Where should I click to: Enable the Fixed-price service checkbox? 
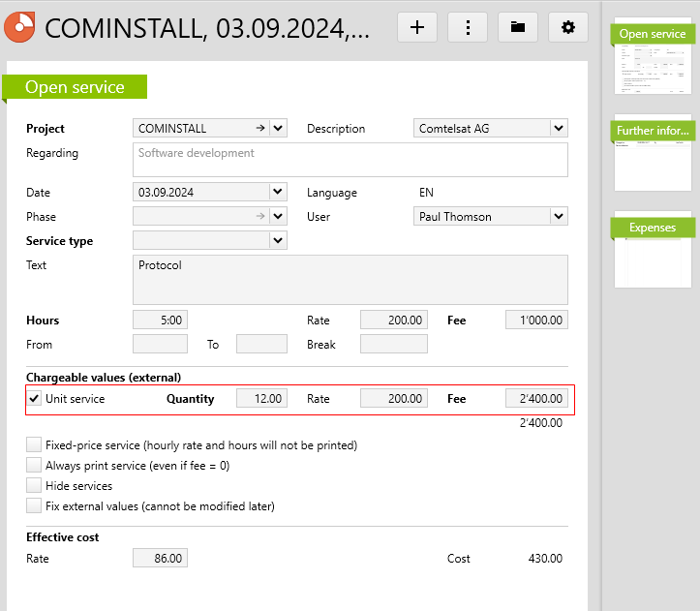tap(35, 445)
